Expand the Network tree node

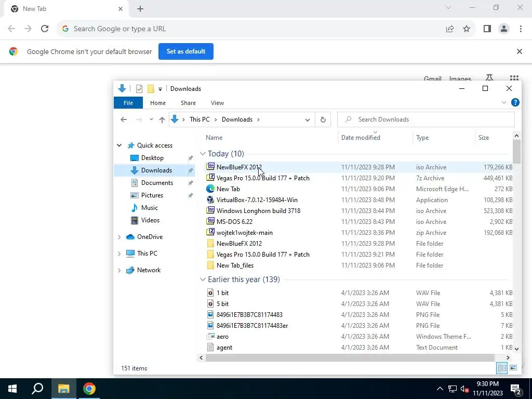[x=119, y=270]
